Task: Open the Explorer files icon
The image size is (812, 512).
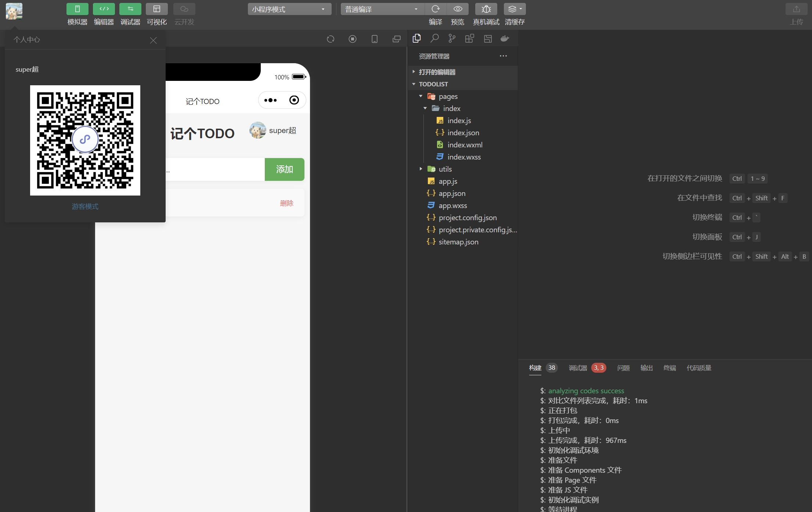Action: pos(417,38)
